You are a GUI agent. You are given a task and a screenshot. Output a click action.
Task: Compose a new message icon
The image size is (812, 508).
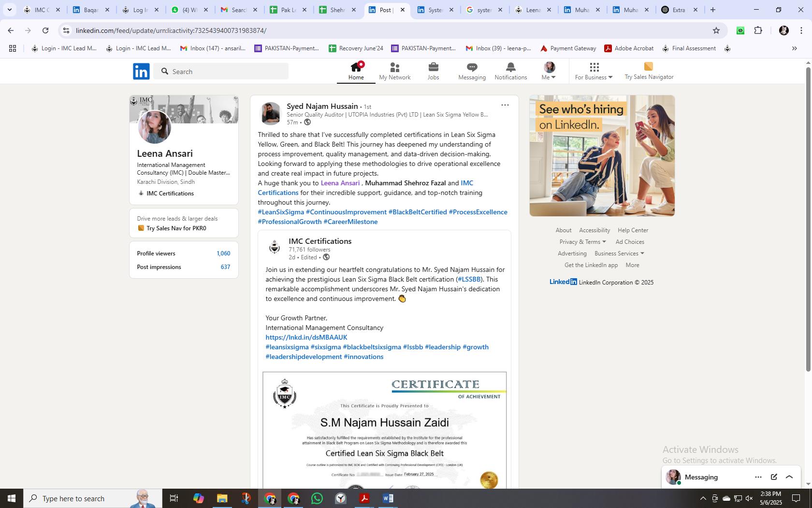774,477
